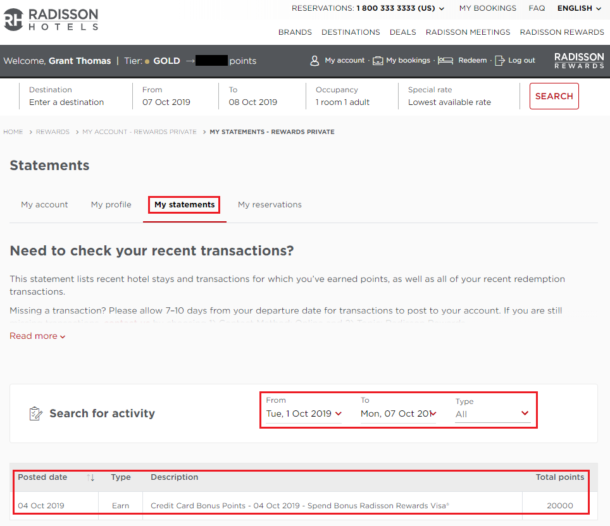Click the Log out link
610x526 pixels.
[521, 60]
